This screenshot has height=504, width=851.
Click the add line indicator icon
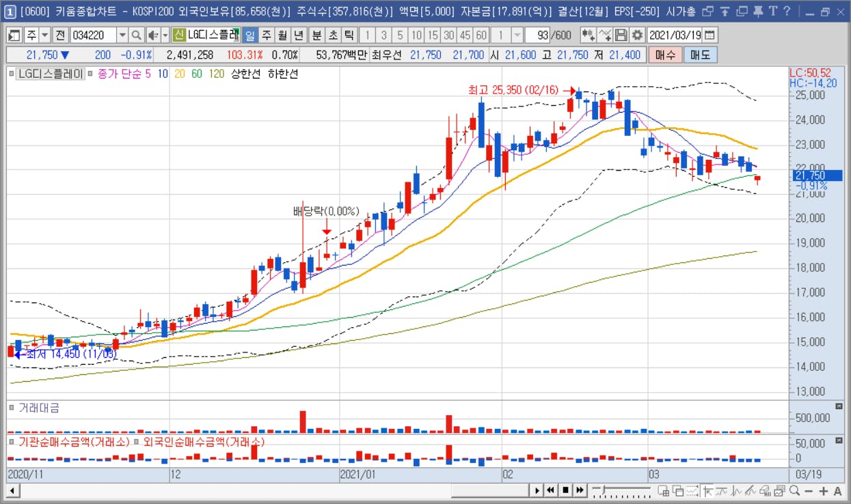(604, 35)
